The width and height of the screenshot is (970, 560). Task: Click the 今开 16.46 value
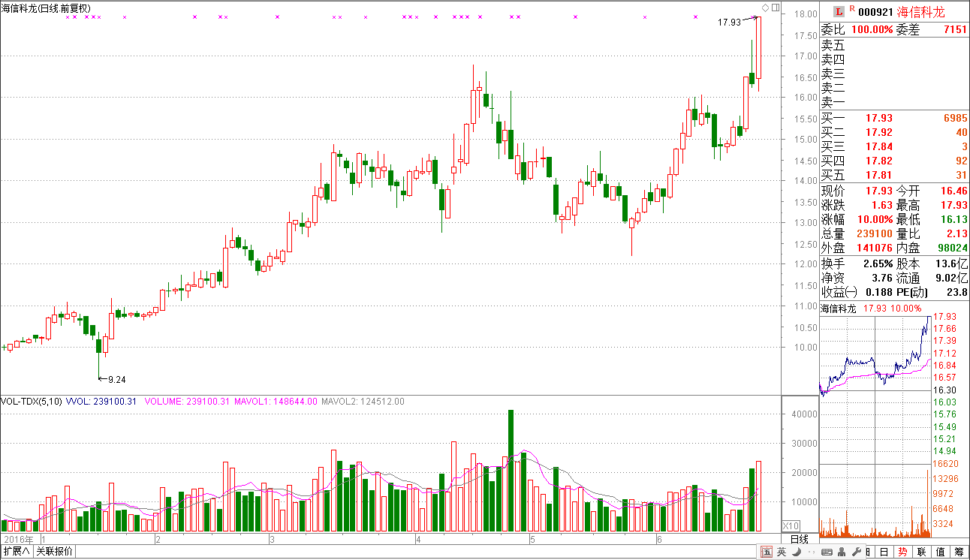click(953, 191)
